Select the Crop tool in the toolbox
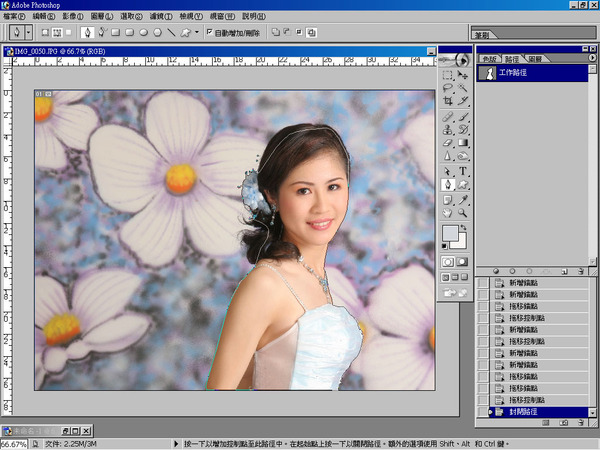This screenshot has height=450, width=600. [x=448, y=101]
